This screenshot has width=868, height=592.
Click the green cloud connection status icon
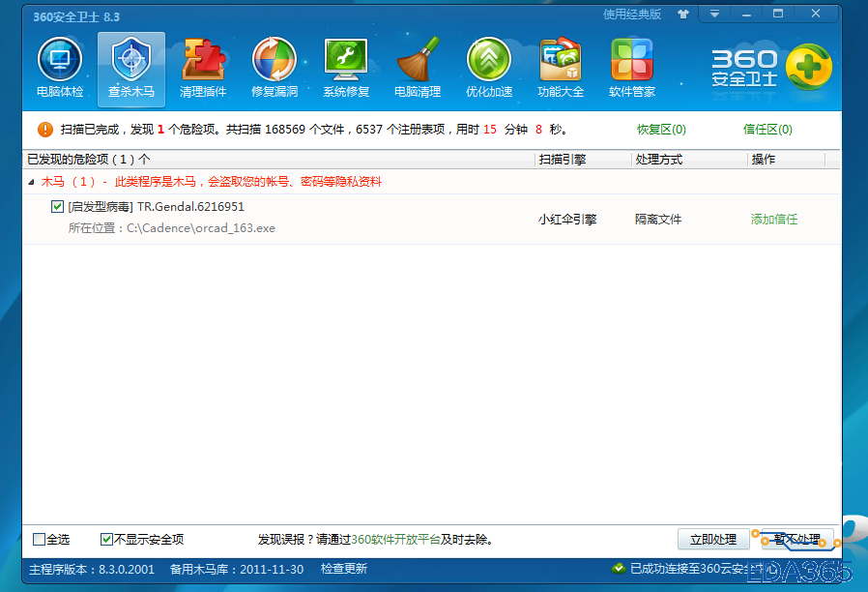619,568
